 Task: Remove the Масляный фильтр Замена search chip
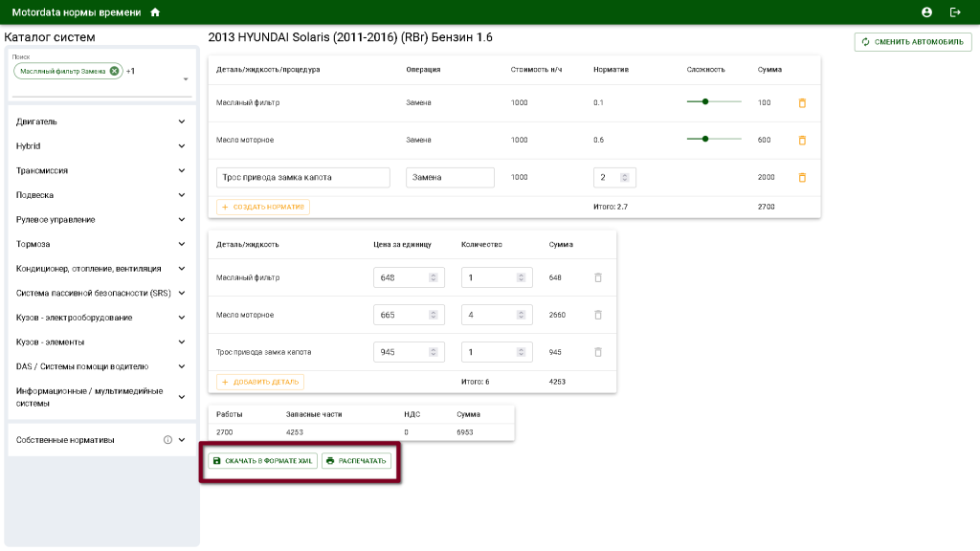coord(114,71)
